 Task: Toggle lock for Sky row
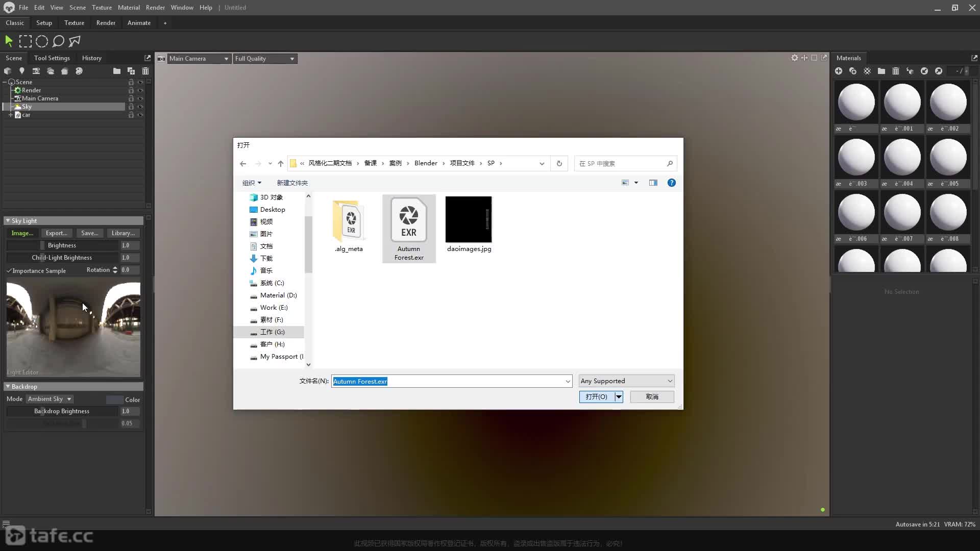tap(131, 107)
